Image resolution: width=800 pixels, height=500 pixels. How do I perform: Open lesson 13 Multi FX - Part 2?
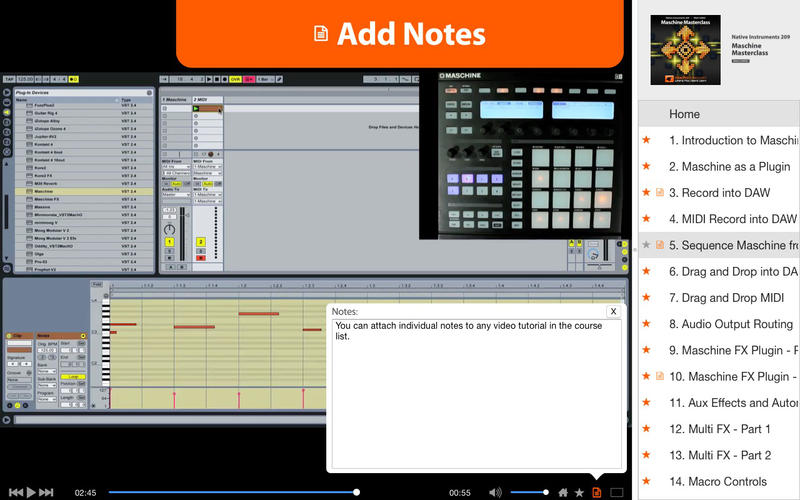point(720,456)
